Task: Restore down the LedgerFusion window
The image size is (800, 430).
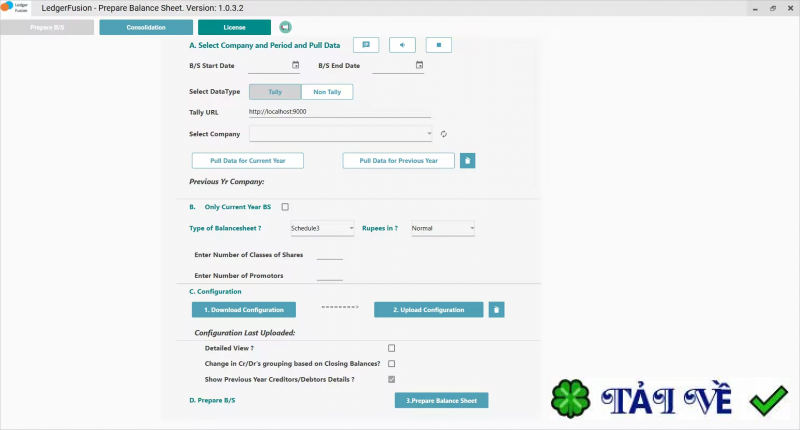Action: point(773,8)
